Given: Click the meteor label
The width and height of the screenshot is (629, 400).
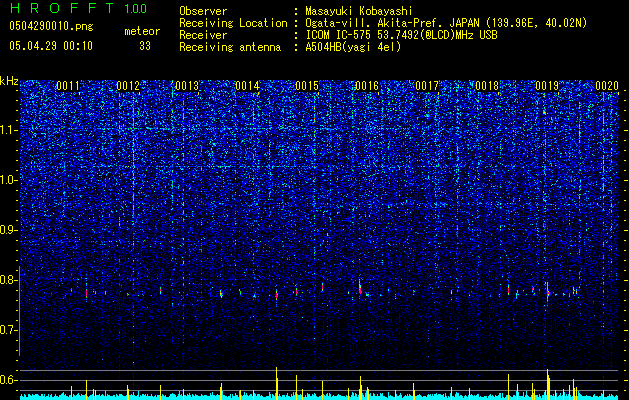Looking at the screenshot, I should (x=142, y=31).
